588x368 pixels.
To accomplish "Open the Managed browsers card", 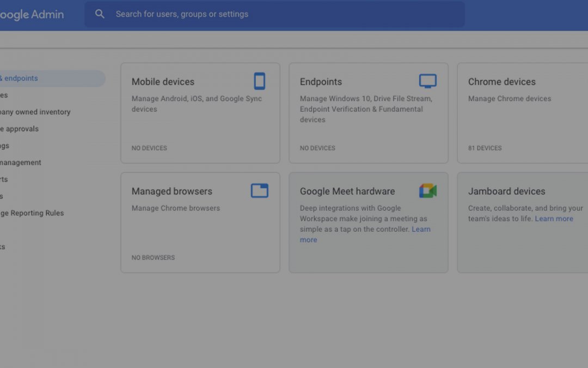I will tap(200, 222).
